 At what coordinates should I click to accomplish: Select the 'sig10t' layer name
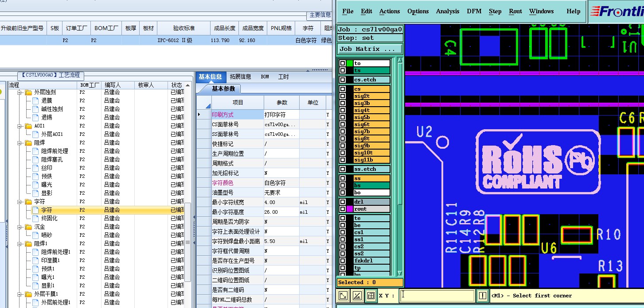point(371,153)
